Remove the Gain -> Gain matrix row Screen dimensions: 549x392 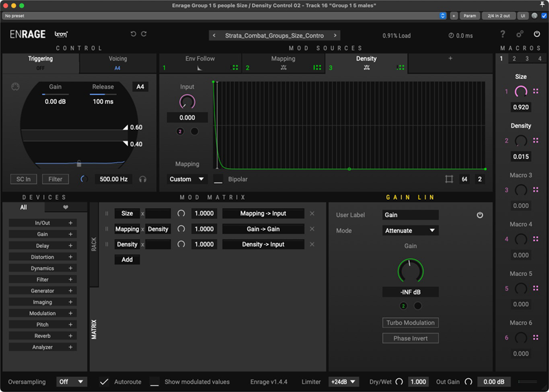click(312, 229)
